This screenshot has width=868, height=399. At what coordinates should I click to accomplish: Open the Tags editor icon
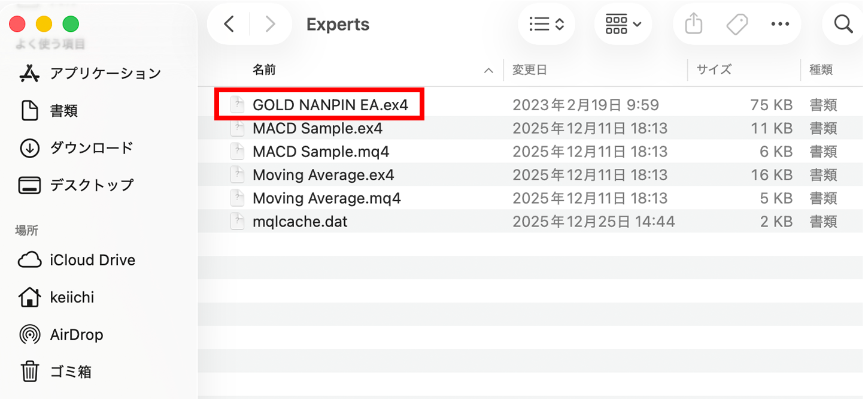tap(737, 24)
